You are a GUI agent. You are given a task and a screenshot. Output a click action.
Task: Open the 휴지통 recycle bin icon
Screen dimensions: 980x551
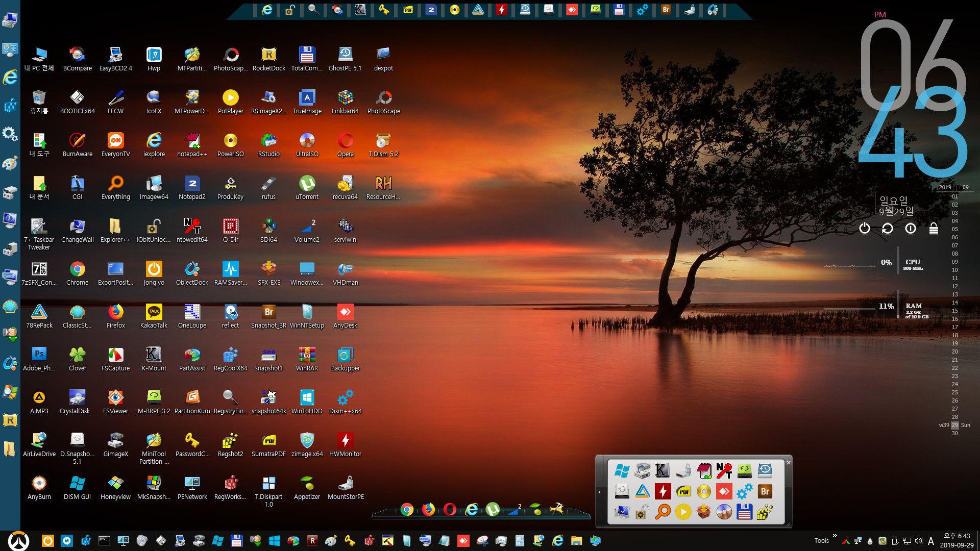click(x=39, y=102)
